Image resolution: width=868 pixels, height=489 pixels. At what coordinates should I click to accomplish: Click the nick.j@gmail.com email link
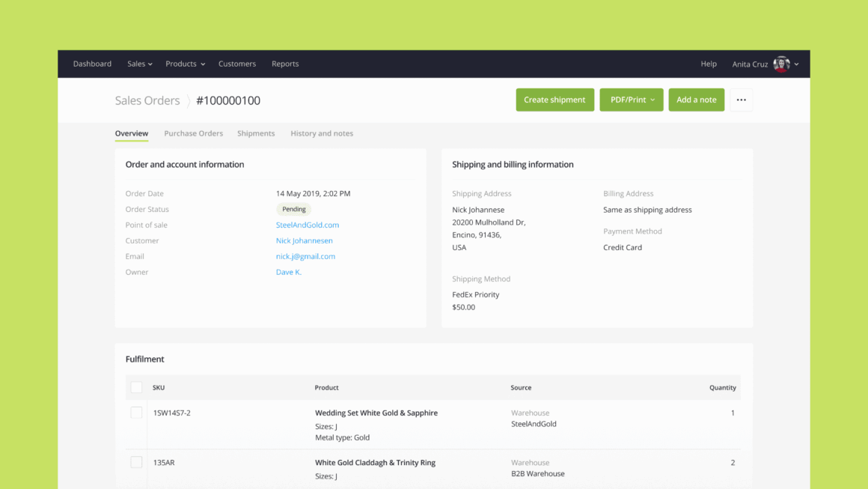pos(305,256)
